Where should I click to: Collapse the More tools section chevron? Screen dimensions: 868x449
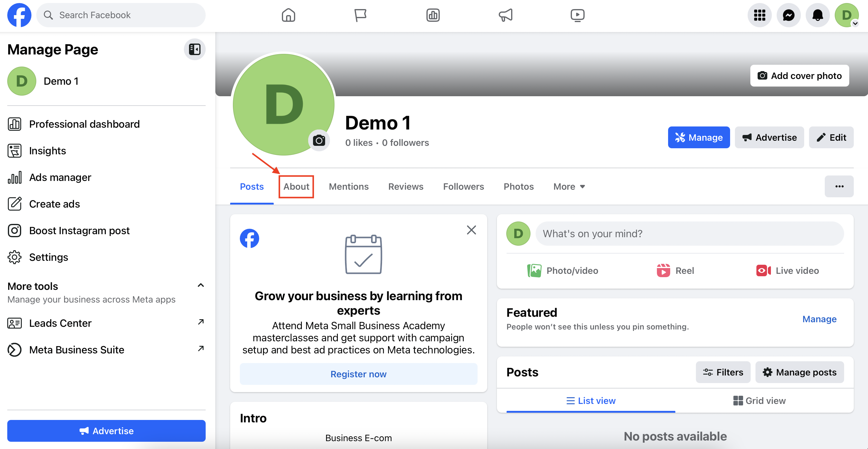point(201,286)
